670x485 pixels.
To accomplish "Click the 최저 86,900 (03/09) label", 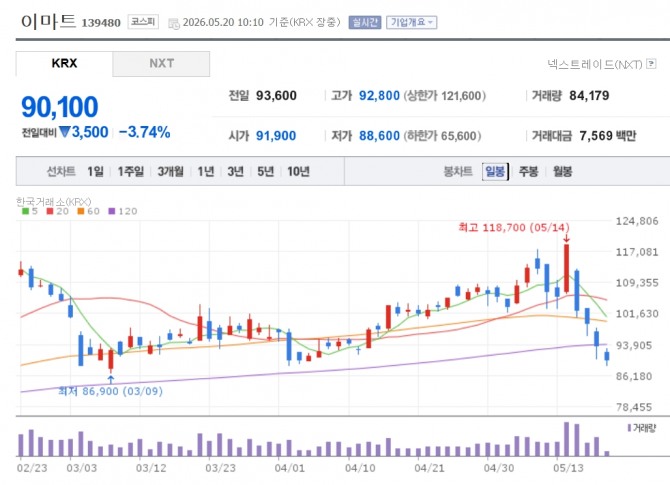I will pyautogui.click(x=110, y=391).
